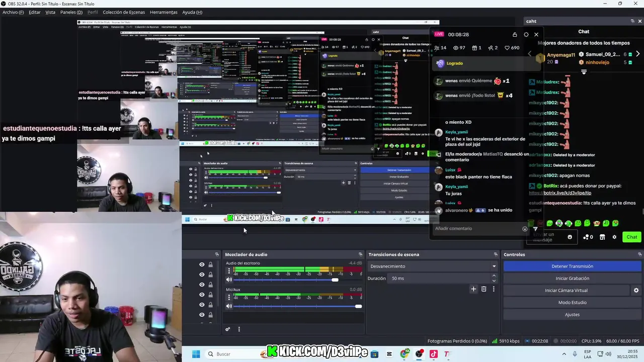
Task: Delete the transition with the trash icon
Action: [484, 289]
